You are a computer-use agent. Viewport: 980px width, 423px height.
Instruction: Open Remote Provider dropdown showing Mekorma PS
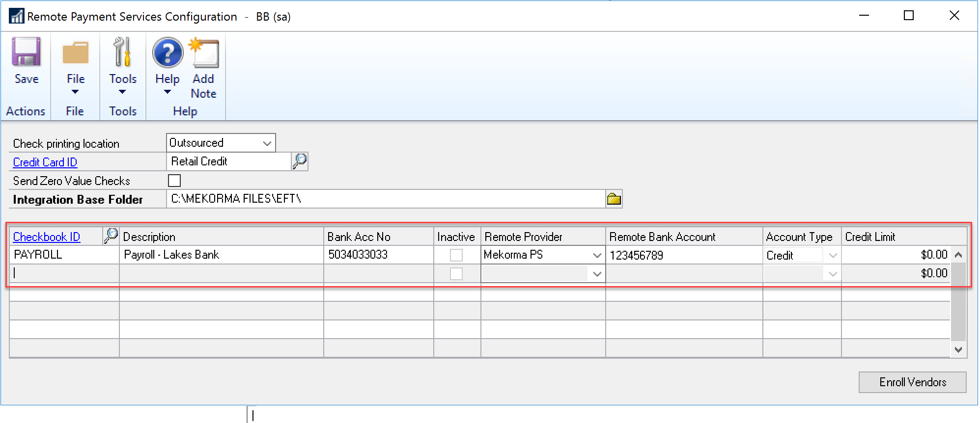597,255
